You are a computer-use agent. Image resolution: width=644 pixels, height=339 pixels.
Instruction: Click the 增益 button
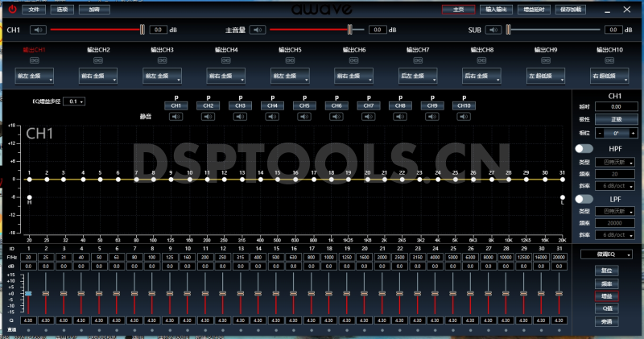607,296
